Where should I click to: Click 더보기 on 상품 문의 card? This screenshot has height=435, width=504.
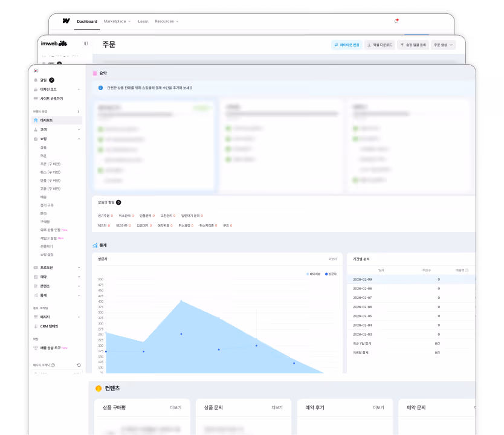pos(277,407)
